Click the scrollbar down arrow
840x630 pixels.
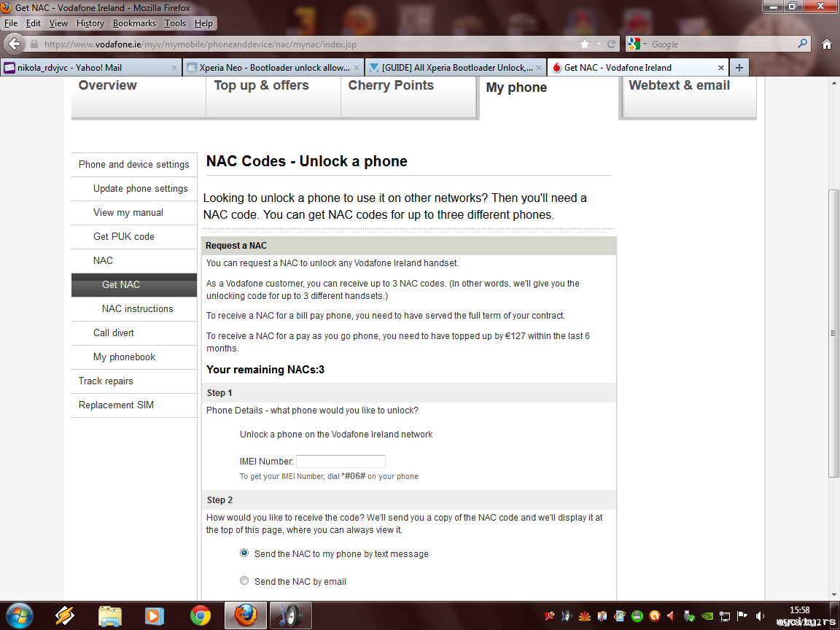pyautogui.click(x=833, y=595)
